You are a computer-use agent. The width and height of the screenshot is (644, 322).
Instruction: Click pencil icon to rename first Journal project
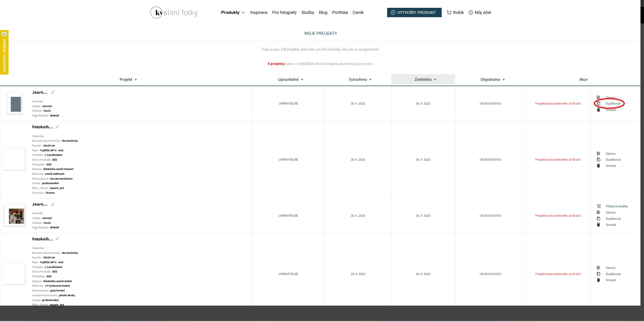[x=53, y=92]
